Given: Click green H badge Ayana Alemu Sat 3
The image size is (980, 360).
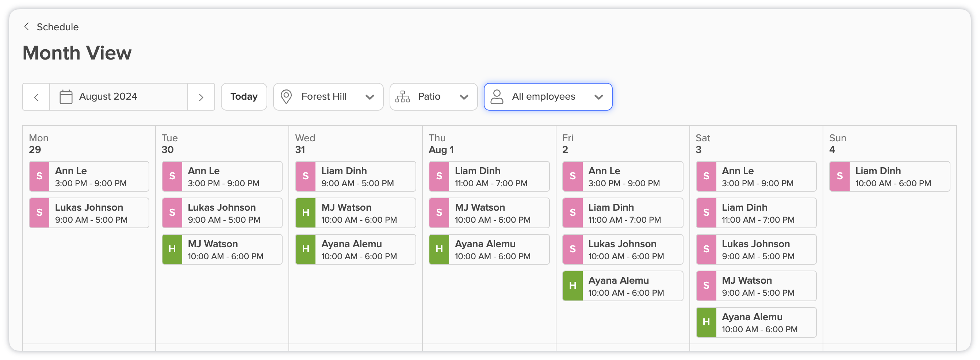Looking at the screenshot, I should (x=707, y=323).
